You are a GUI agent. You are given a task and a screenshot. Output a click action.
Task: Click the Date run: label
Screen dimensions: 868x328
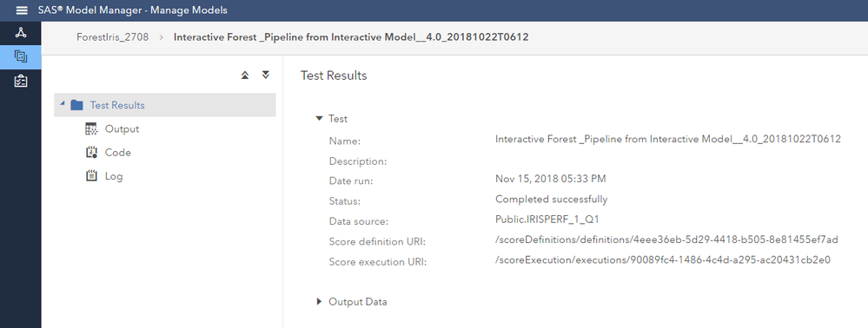[x=352, y=181]
